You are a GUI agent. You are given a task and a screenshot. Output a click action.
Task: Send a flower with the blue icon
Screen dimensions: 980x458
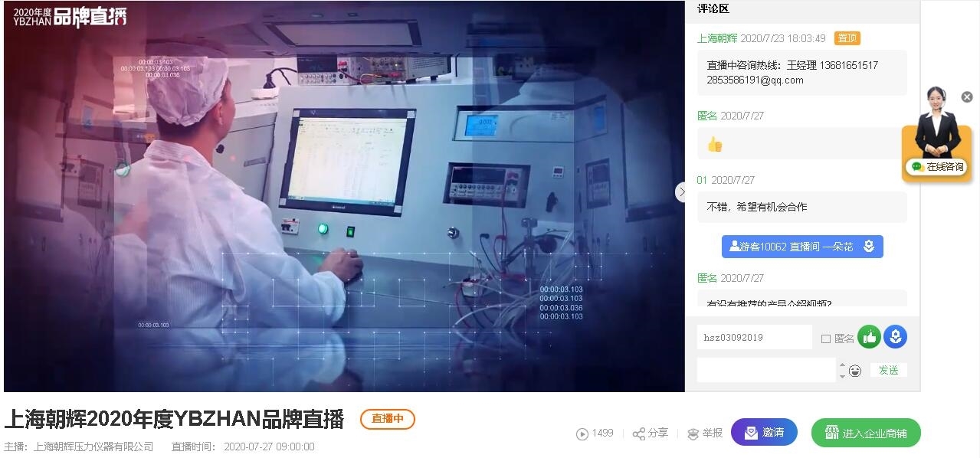tap(895, 337)
